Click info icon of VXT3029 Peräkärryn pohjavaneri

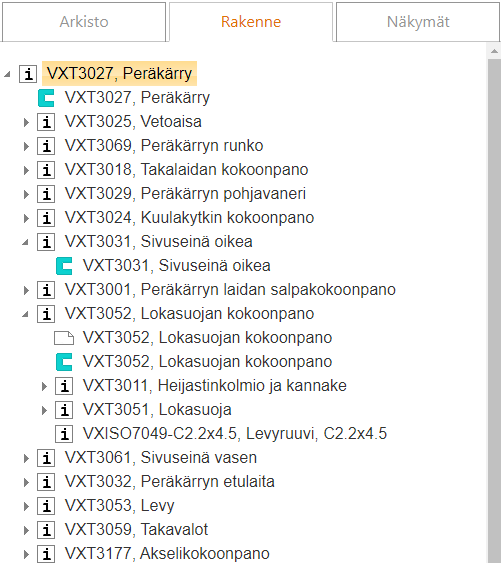[46, 194]
